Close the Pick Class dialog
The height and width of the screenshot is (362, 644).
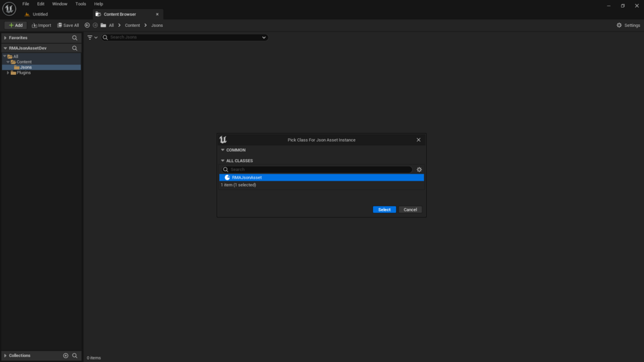coord(418,140)
